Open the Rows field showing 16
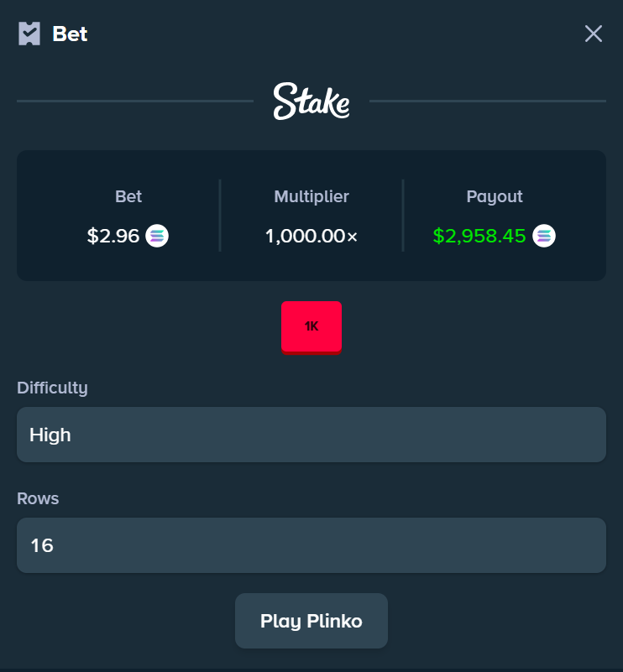 (x=311, y=545)
